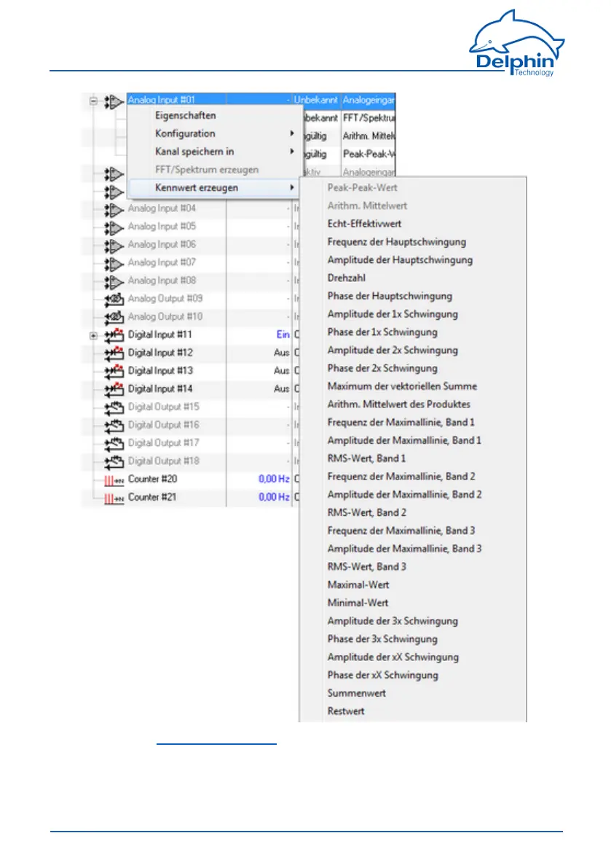Select Frequenz der Maximallinie, Band 1
The height and width of the screenshot is (868, 611).
click(413, 423)
